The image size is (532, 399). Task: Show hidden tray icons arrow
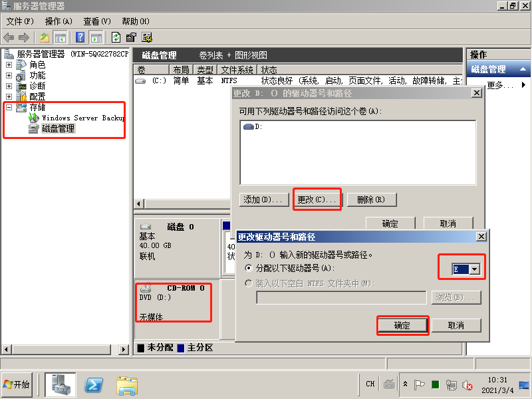405,384
